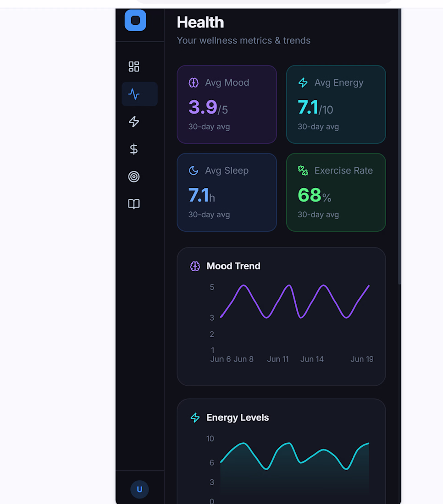
Task: Open the target goals icon in sidebar
Action: (x=134, y=176)
